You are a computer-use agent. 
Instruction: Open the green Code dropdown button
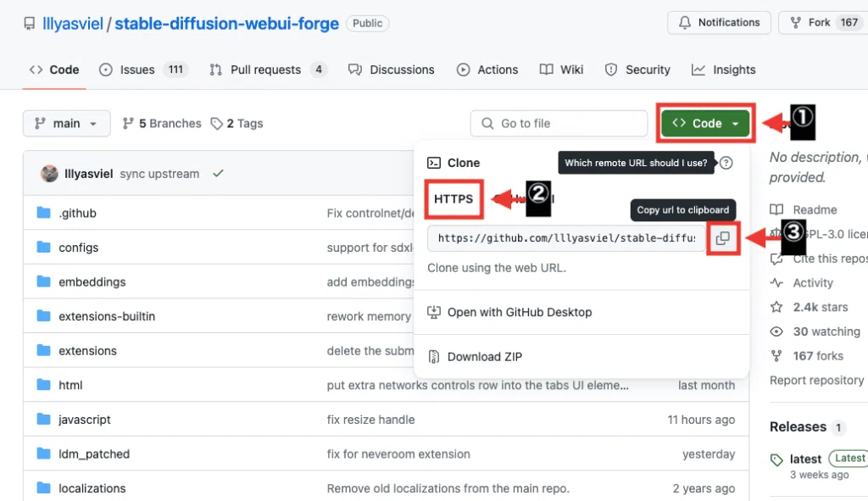[x=705, y=124]
